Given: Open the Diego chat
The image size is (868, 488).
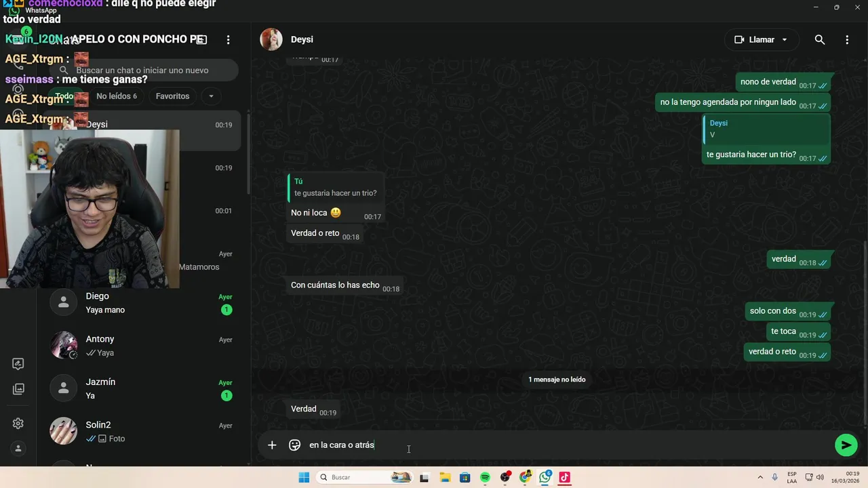Looking at the screenshot, I should tap(142, 303).
